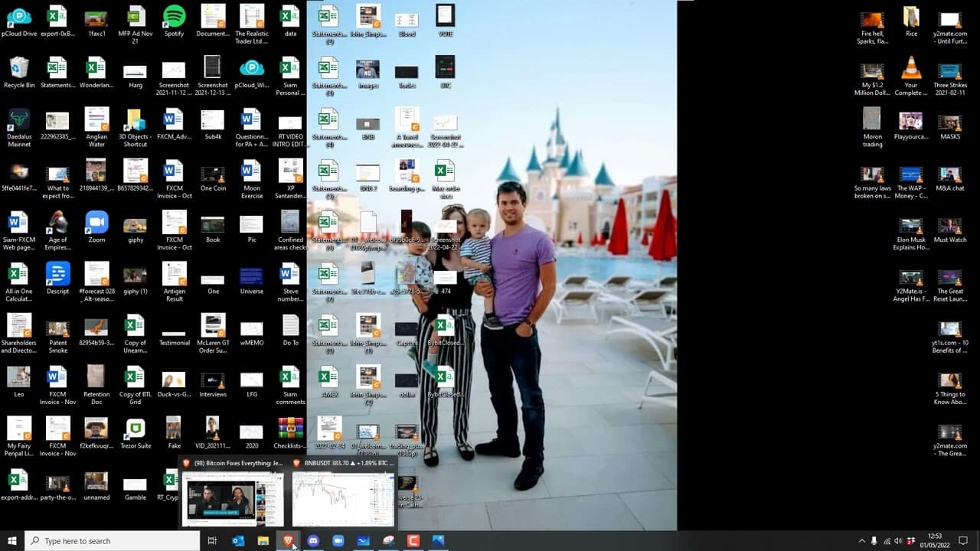Image resolution: width=980 pixels, height=551 pixels.
Task: Open the Patent Smoke file
Action: click(x=57, y=334)
